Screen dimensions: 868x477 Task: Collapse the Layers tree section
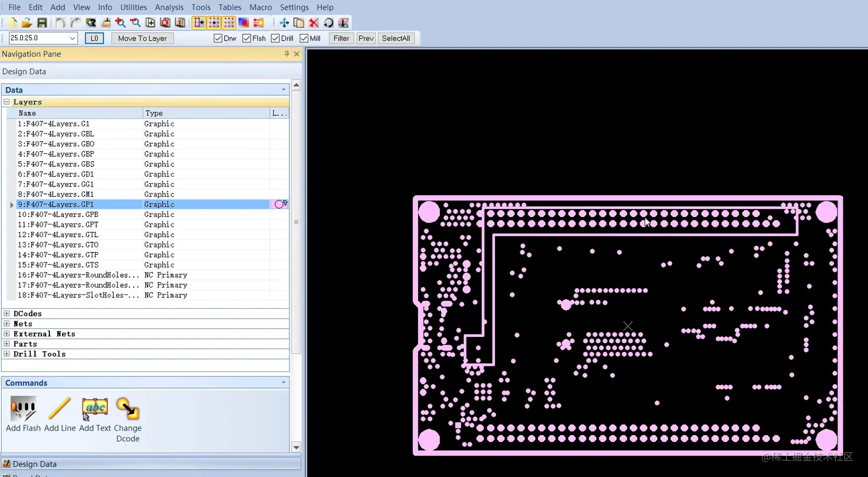(7, 102)
